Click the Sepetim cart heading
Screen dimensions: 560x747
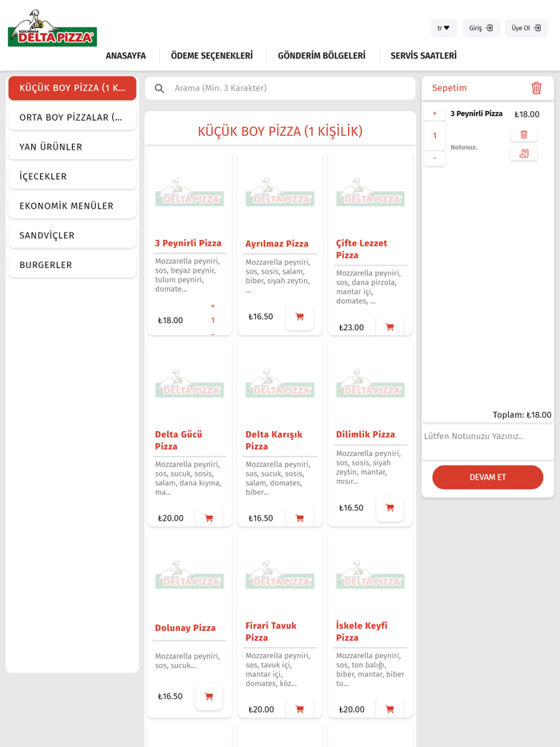point(449,88)
